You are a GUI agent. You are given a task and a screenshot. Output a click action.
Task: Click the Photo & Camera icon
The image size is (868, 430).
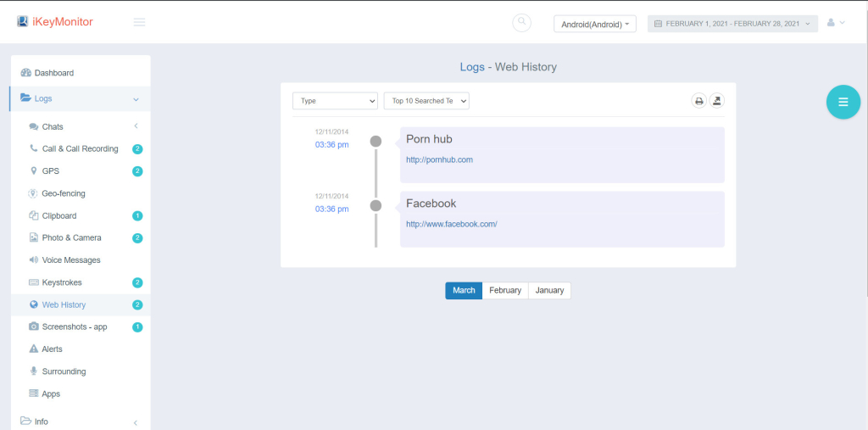[33, 237]
